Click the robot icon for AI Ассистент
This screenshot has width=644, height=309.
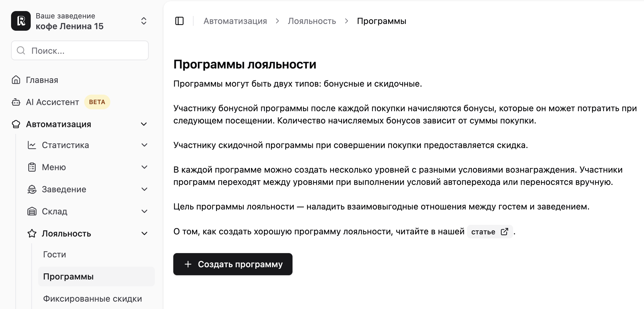pyautogui.click(x=16, y=102)
